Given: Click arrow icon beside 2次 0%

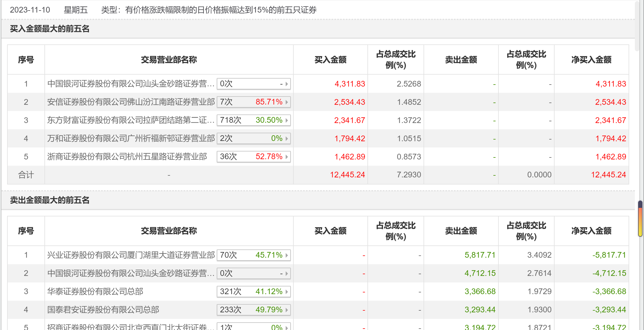Looking at the screenshot, I should [x=287, y=138].
